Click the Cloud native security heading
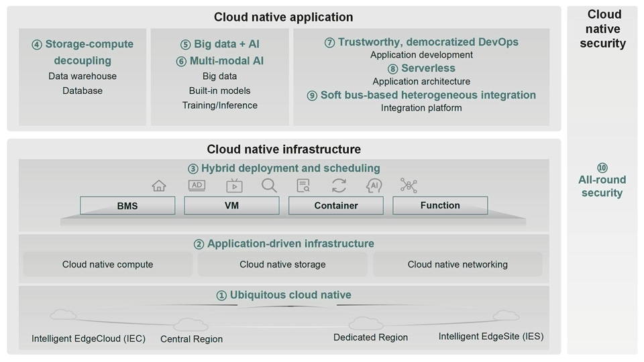Viewport: 644px width, 362px height. (603, 29)
